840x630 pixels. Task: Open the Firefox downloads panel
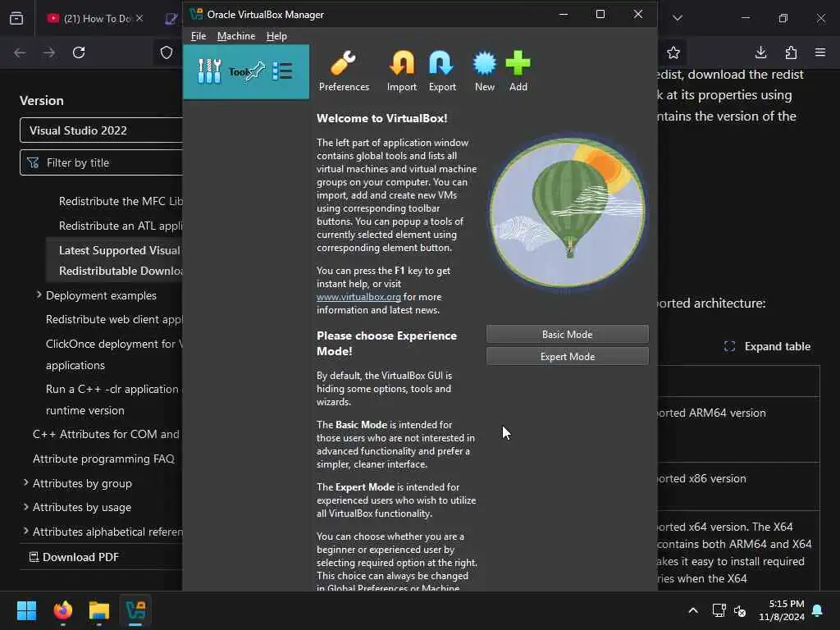pos(760,52)
